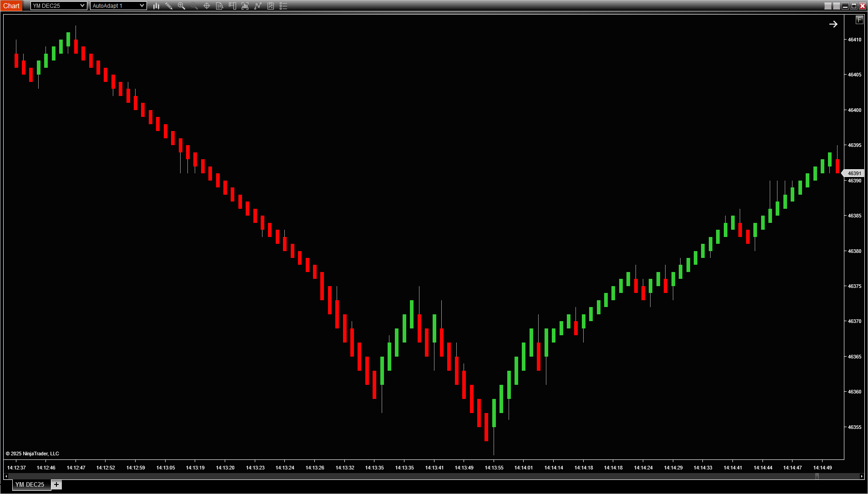Open the Chart Trader icon

point(232,6)
